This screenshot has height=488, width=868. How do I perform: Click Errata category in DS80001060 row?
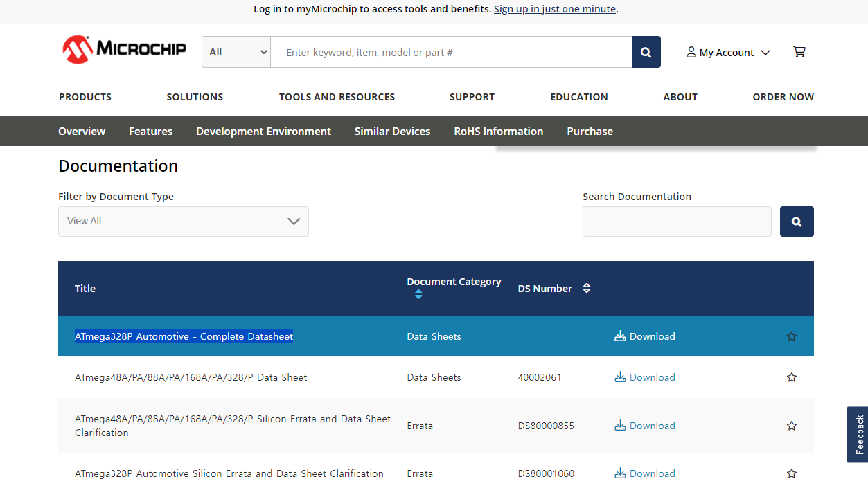tap(420, 473)
